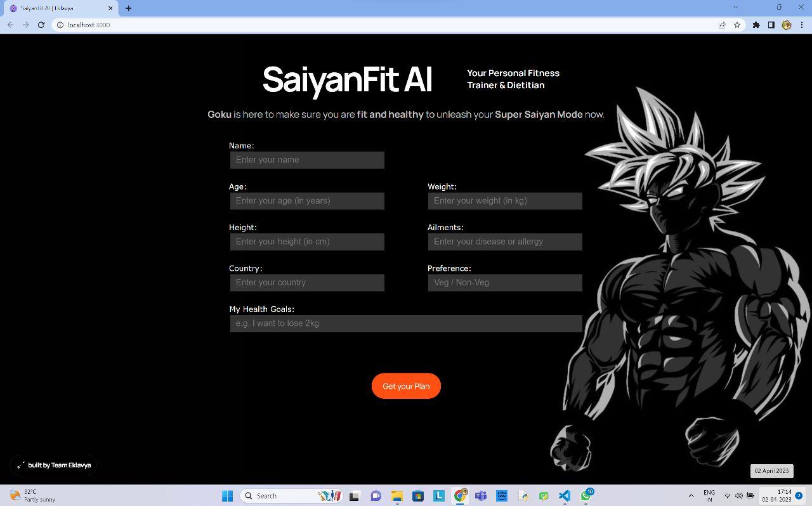
Task: Open Prime Video on taskbar
Action: click(502, 496)
